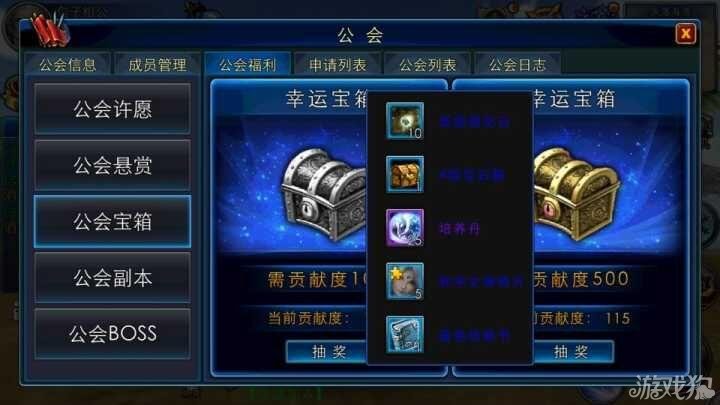Open the 公会日志 tab
The image size is (720, 405).
[518, 65]
